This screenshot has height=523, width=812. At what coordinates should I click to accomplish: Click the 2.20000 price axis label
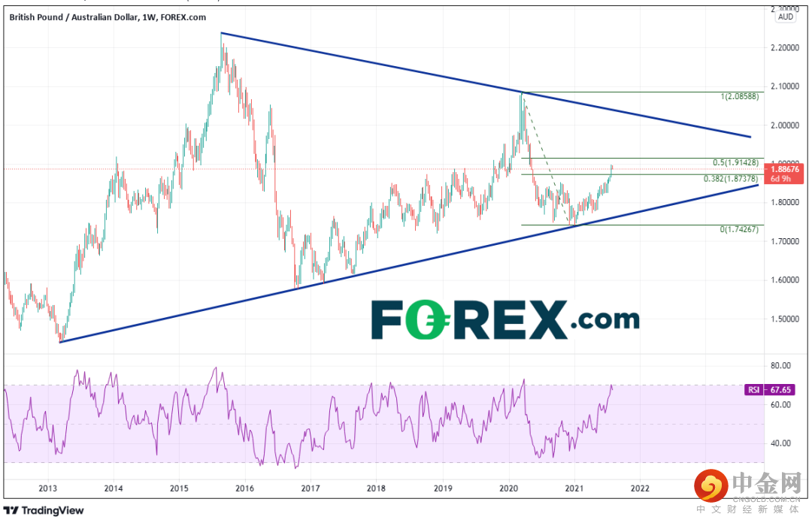(x=784, y=47)
